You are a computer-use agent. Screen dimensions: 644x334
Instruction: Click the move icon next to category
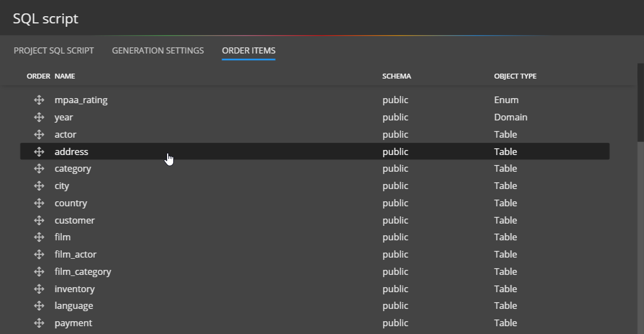pyautogui.click(x=39, y=168)
